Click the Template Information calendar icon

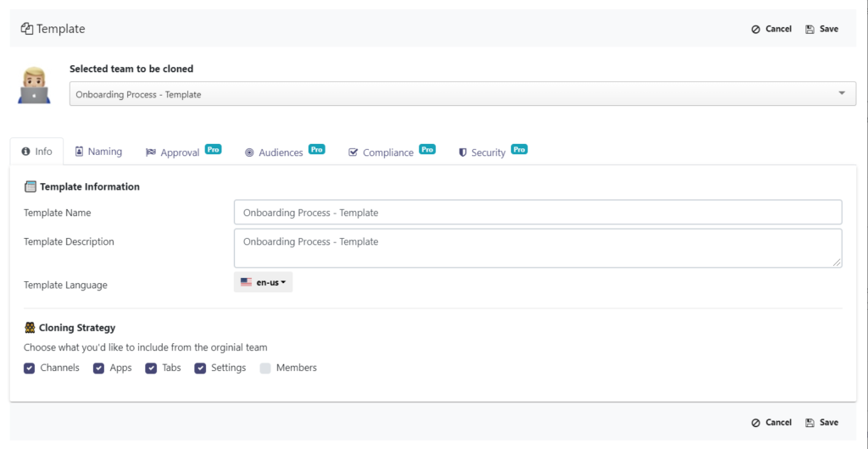point(30,187)
